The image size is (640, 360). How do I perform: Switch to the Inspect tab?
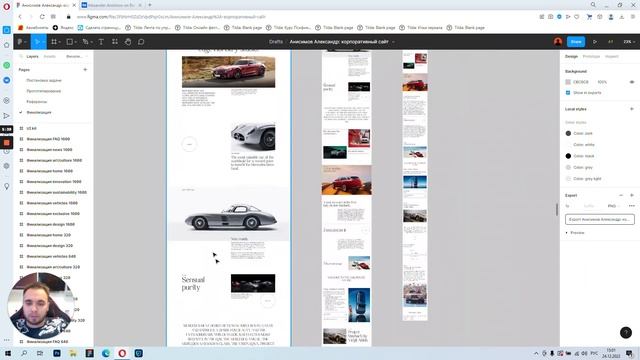pyautogui.click(x=611, y=56)
